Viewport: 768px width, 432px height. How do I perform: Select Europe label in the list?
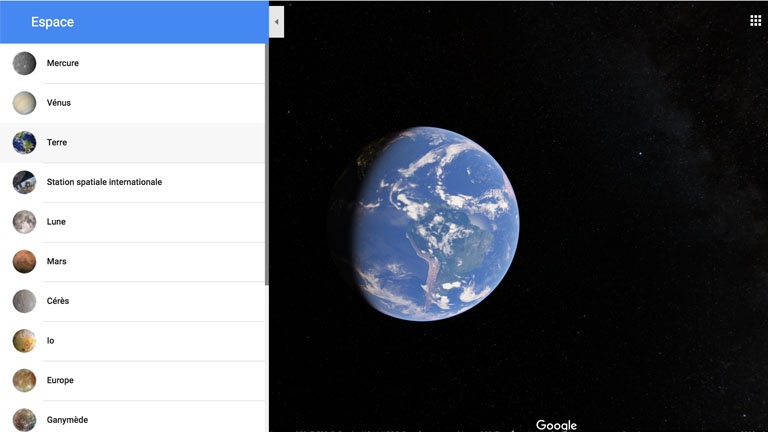click(60, 381)
